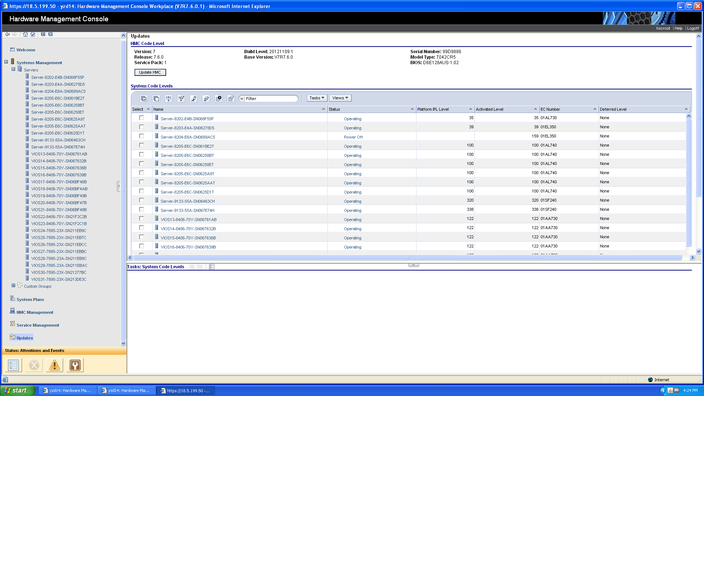Image resolution: width=704 pixels, height=588 pixels.
Task: Sort by the Name column arrow
Action: [323, 109]
